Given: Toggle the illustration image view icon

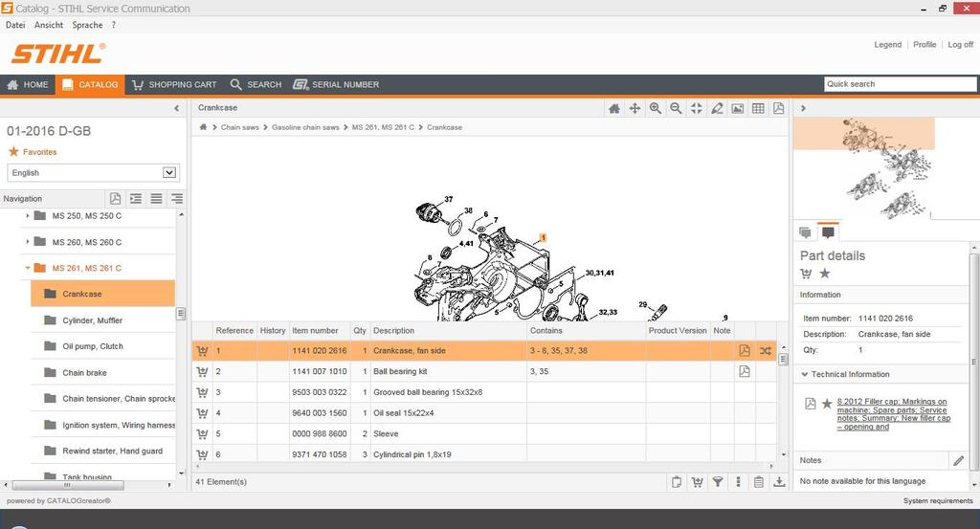Looking at the screenshot, I should tap(738, 109).
